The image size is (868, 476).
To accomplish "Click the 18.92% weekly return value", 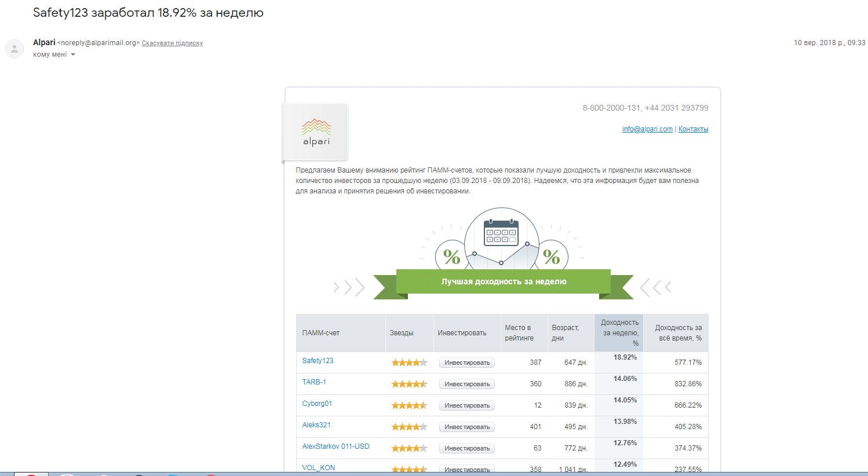I will 625,357.
